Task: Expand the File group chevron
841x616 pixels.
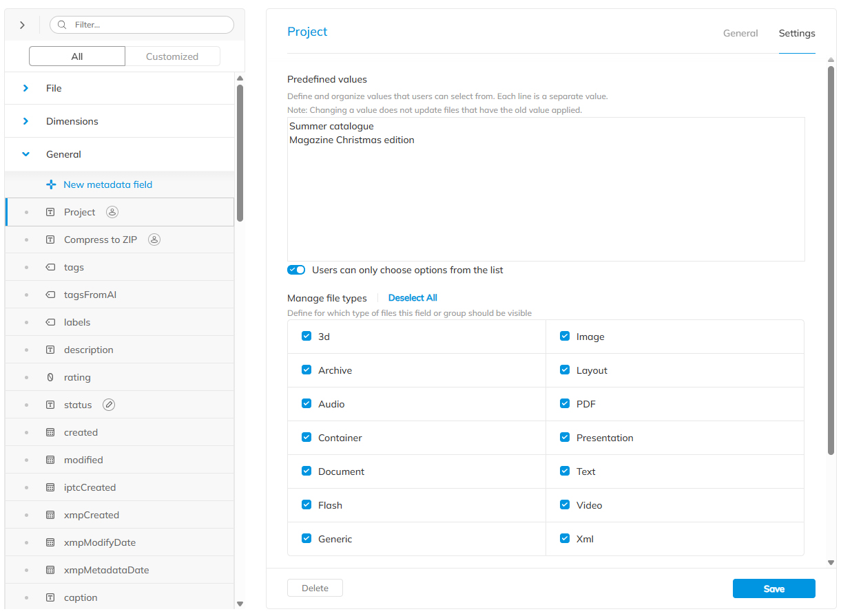Action: (27, 88)
